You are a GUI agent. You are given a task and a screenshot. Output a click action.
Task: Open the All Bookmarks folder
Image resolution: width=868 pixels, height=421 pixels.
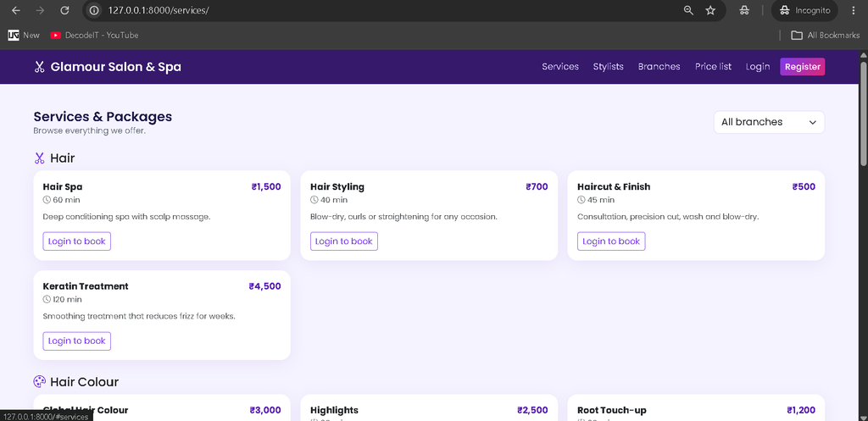tap(826, 35)
